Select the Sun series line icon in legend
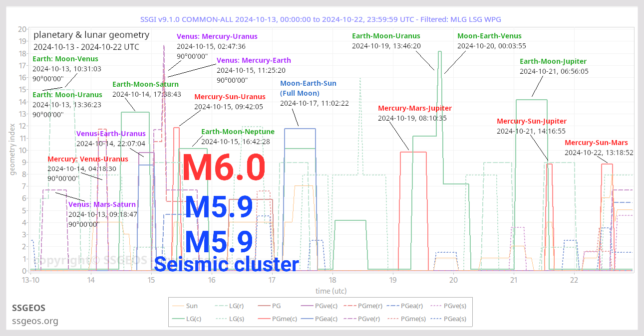The width and height of the screenshot is (644, 336). tap(179, 306)
